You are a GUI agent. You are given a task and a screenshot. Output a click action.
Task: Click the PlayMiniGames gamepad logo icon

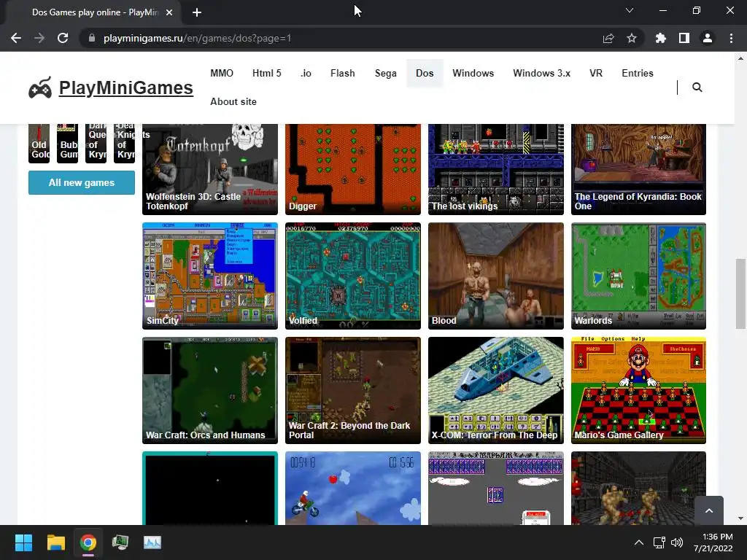click(40, 87)
